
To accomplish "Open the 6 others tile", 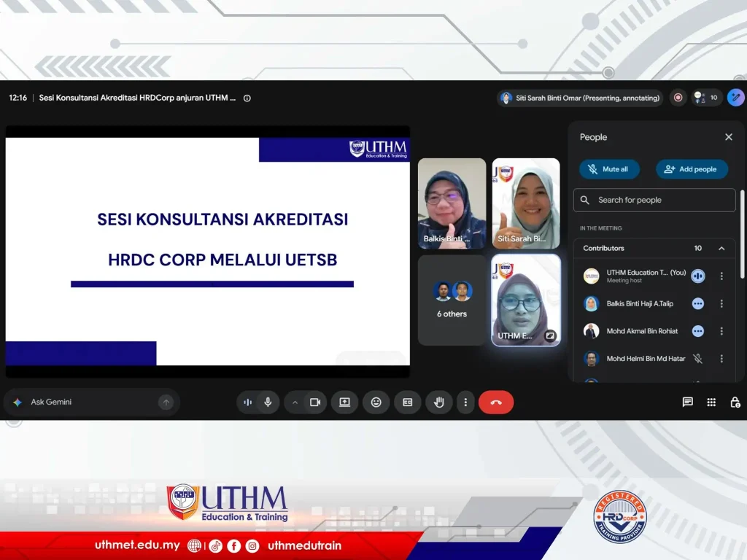I will click(x=452, y=300).
